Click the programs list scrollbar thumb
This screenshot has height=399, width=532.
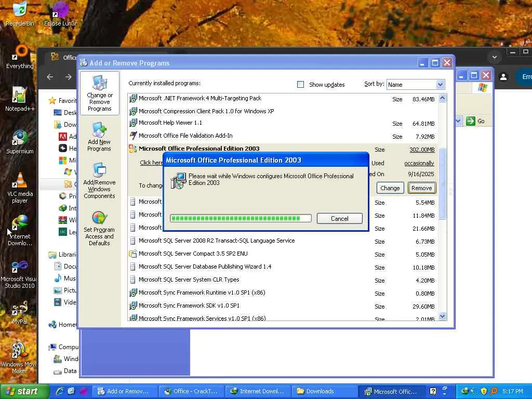click(x=443, y=183)
